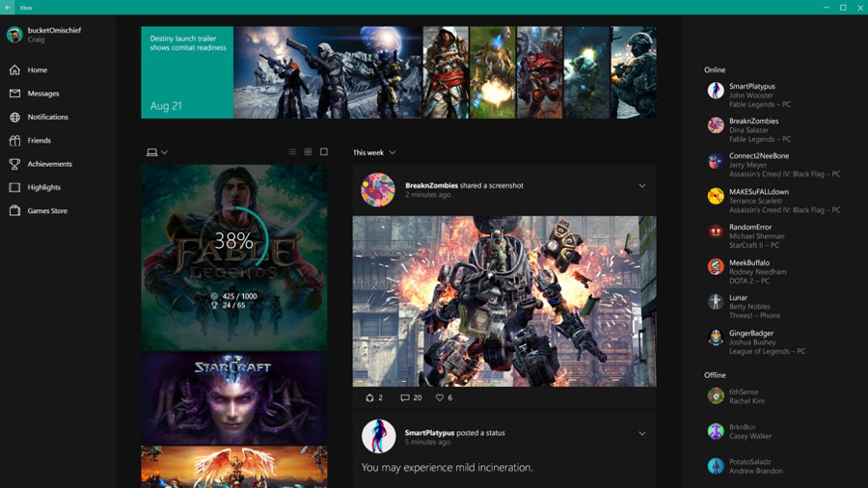Viewport: 868px width, 488px height.
Task: Click BreaknZombies name in feed post
Action: 431,185
